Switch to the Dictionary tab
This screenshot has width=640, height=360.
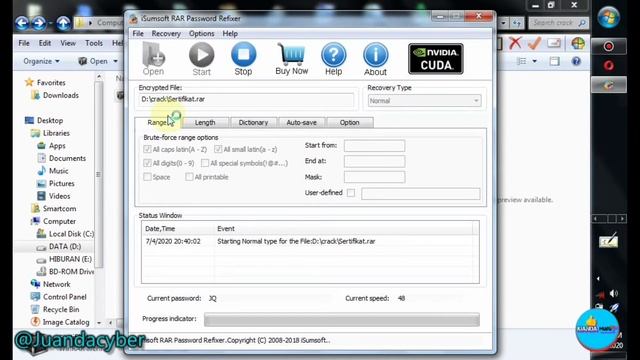(x=253, y=122)
